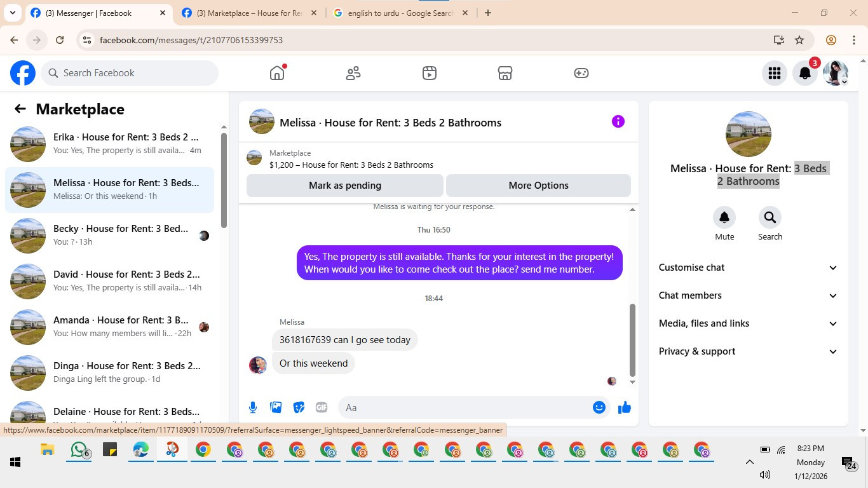Image resolution: width=868 pixels, height=488 pixels.
Task: Open Dinga House for Rent conversation
Action: point(109,372)
